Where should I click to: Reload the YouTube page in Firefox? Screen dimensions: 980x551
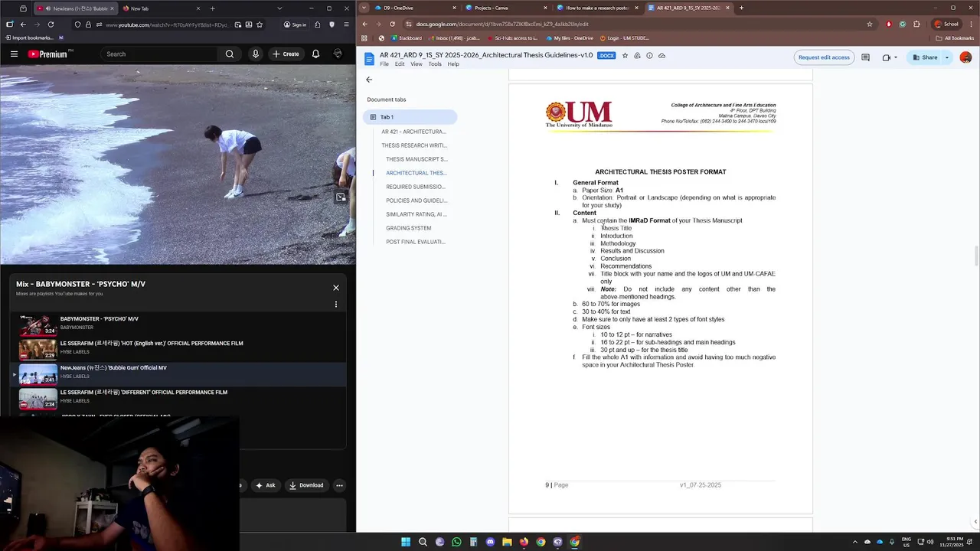51,24
